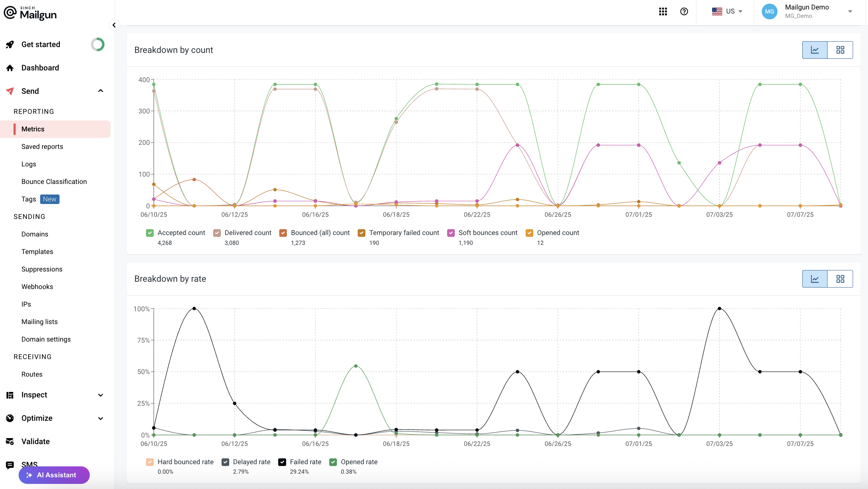Viewport: 868px width, 489px height.
Task: Switch Breakdown by rate to grid view
Action: (x=840, y=279)
